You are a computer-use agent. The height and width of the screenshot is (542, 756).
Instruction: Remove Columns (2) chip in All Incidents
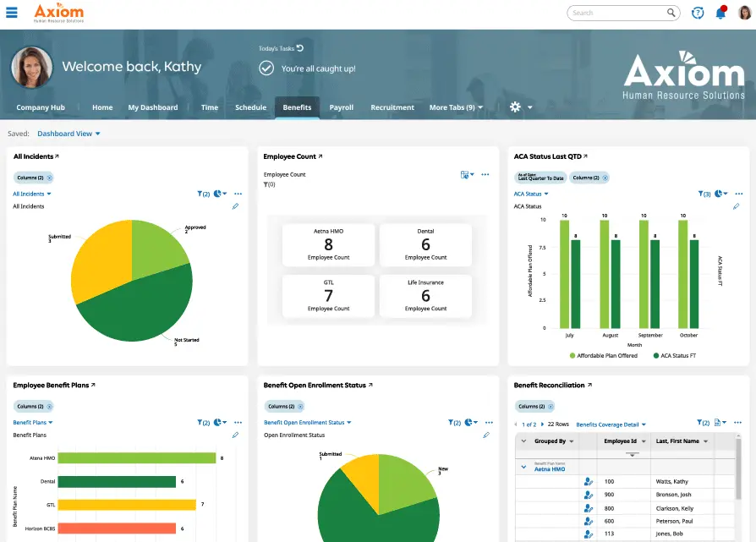49,178
